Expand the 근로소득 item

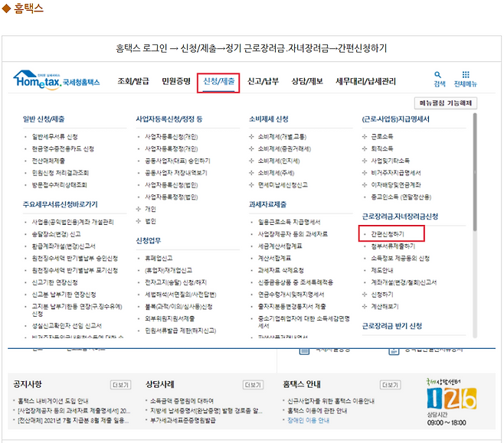click(381, 136)
